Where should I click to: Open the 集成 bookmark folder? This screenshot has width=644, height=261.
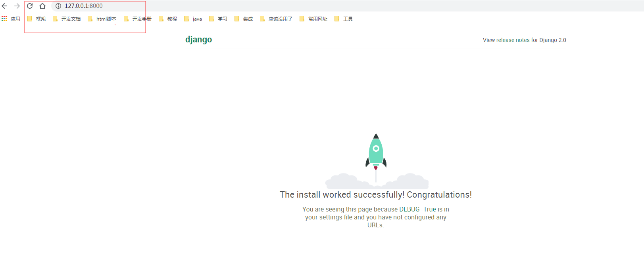click(x=244, y=19)
